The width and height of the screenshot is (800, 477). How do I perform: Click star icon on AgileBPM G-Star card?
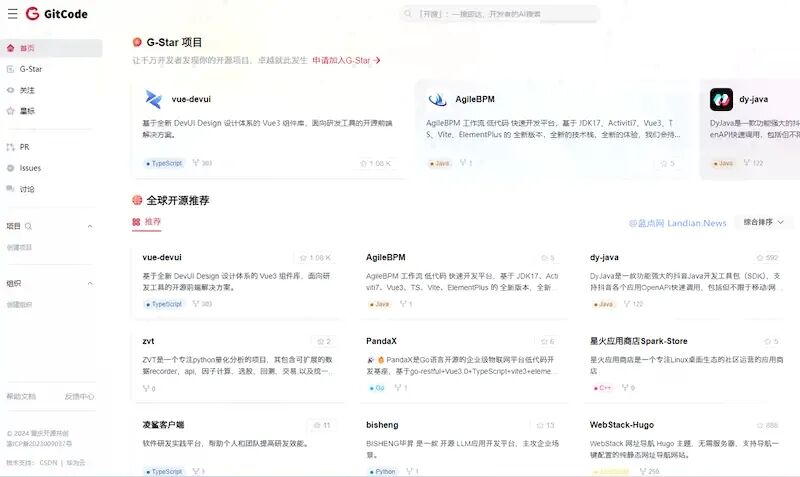[664, 163]
